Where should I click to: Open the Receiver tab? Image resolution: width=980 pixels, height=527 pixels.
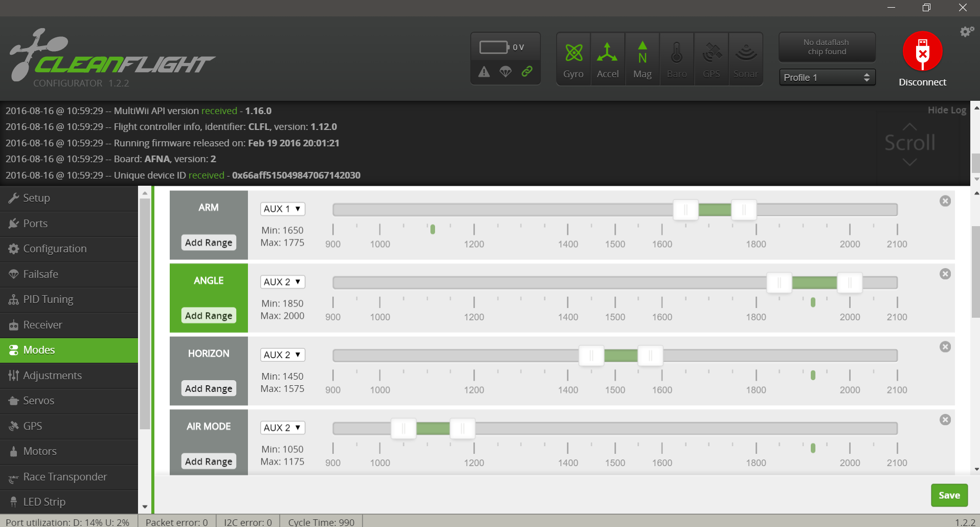coord(69,325)
